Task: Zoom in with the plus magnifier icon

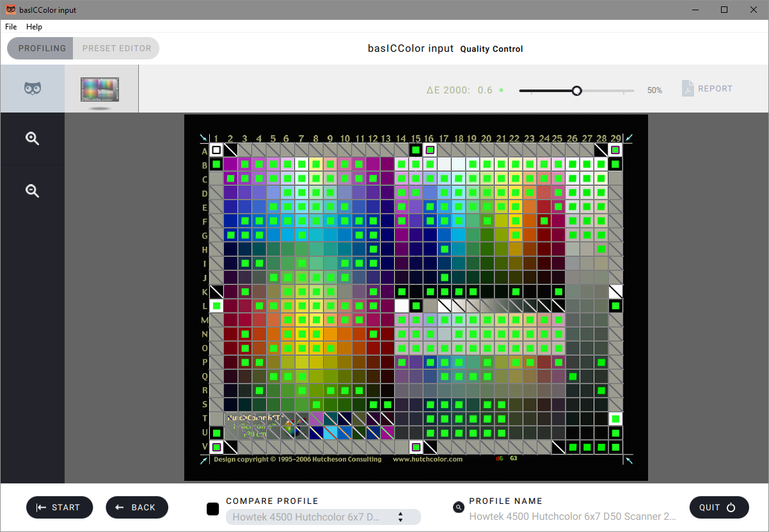Action: pyautogui.click(x=33, y=138)
